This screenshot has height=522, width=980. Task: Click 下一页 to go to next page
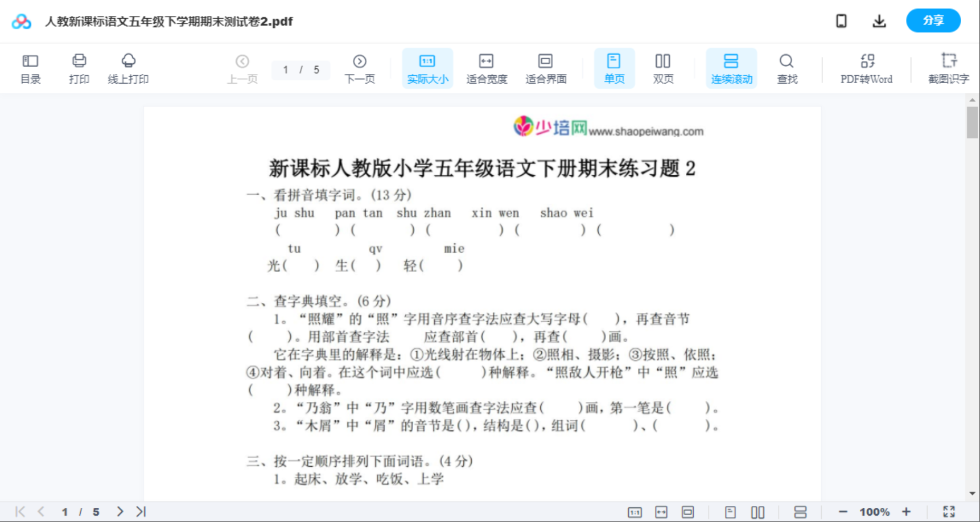(x=359, y=68)
